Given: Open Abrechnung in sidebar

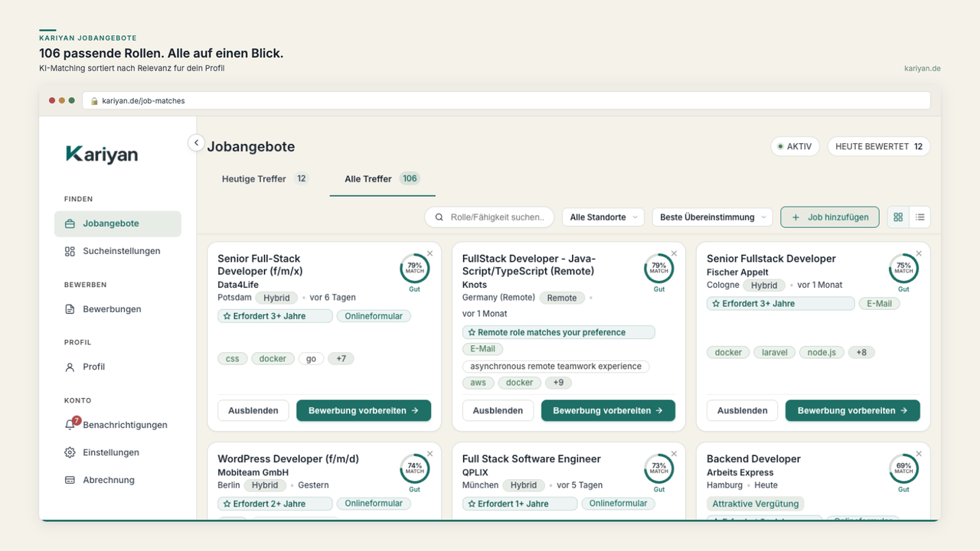Looking at the screenshot, I should click(x=118, y=481).
